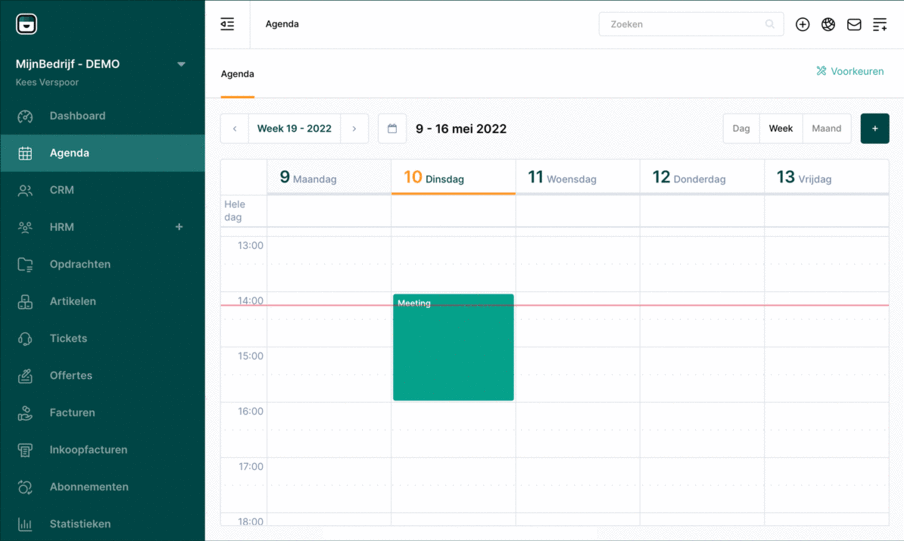Viewport: 904px width, 541px height.
Task: Open the mail envelope icon
Action: coord(854,24)
